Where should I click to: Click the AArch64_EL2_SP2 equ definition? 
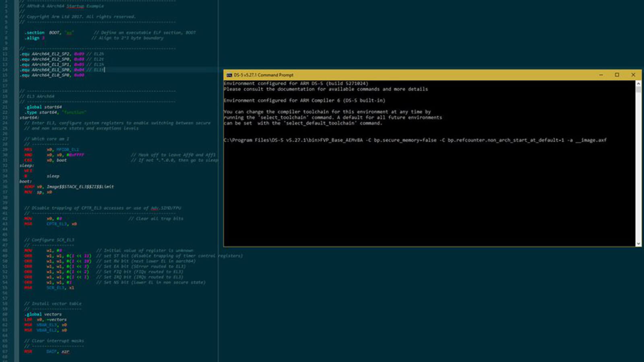point(51,54)
